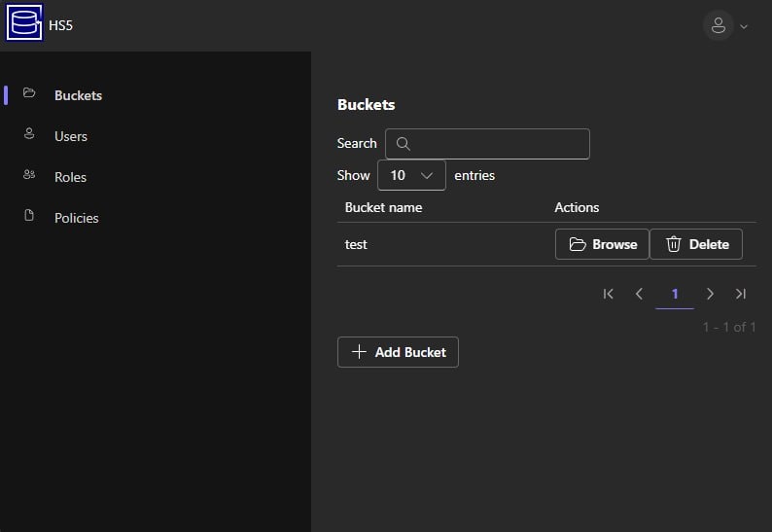
Task: Navigate to the Roles section
Action: (x=70, y=177)
